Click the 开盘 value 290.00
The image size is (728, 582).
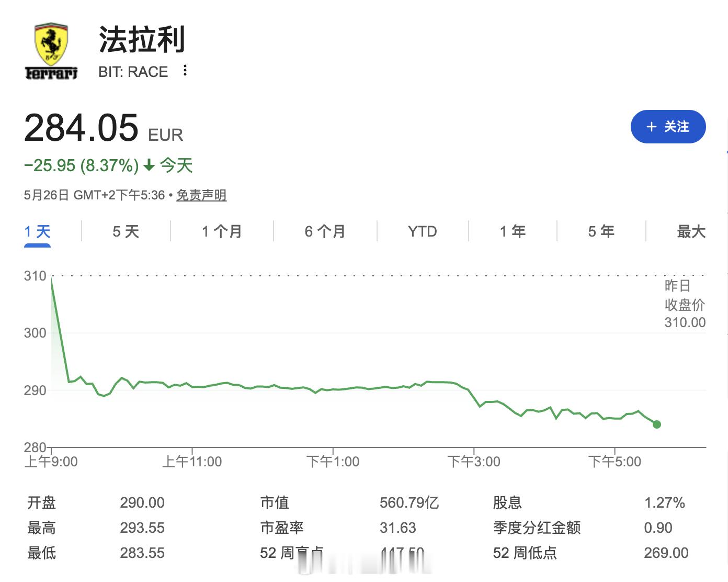[x=142, y=503]
